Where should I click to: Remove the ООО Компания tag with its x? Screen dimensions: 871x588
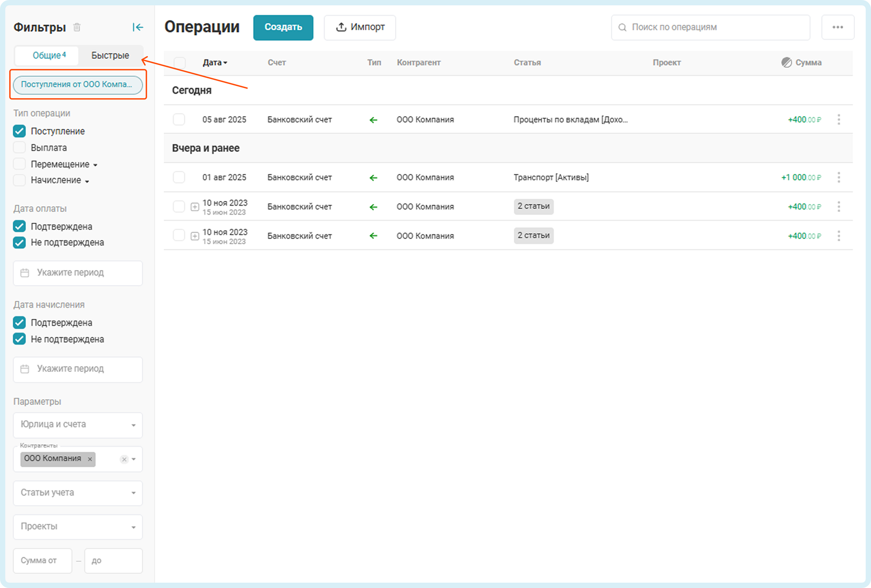click(90, 459)
